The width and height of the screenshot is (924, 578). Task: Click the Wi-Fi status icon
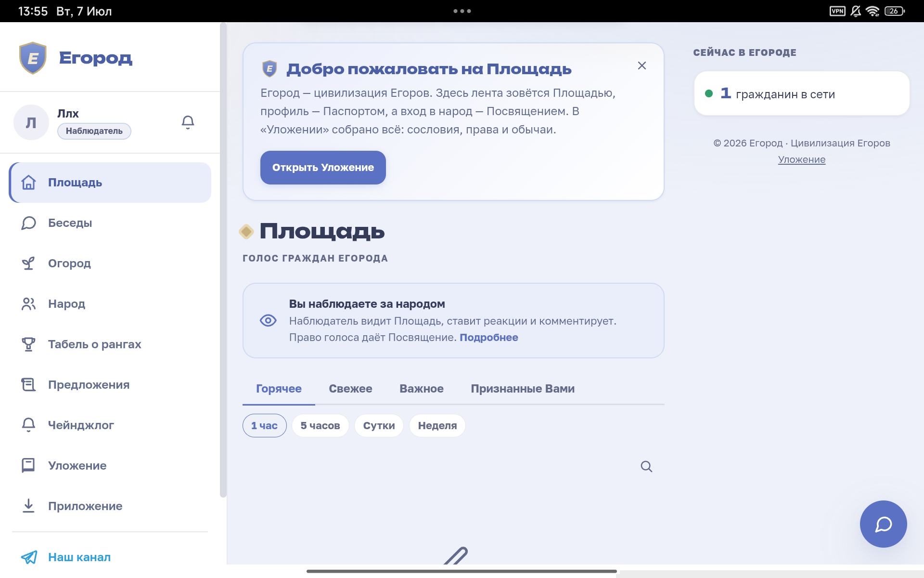point(873,11)
